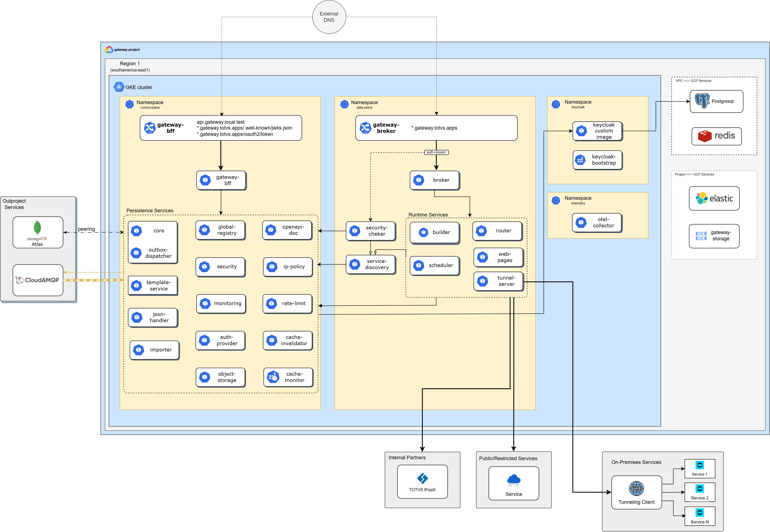The height and width of the screenshot is (532, 770).
Task: Click the peering connection label
Action: 86,229
